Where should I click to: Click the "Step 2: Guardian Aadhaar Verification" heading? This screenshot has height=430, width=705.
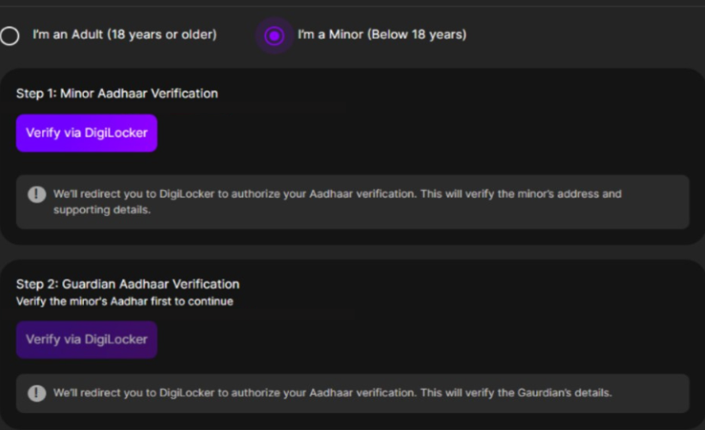click(128, 284)
